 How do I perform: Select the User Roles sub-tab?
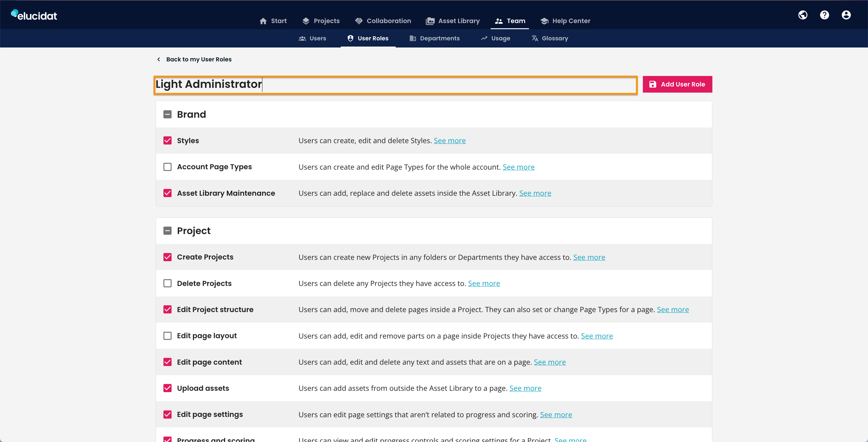pos(368,38)
